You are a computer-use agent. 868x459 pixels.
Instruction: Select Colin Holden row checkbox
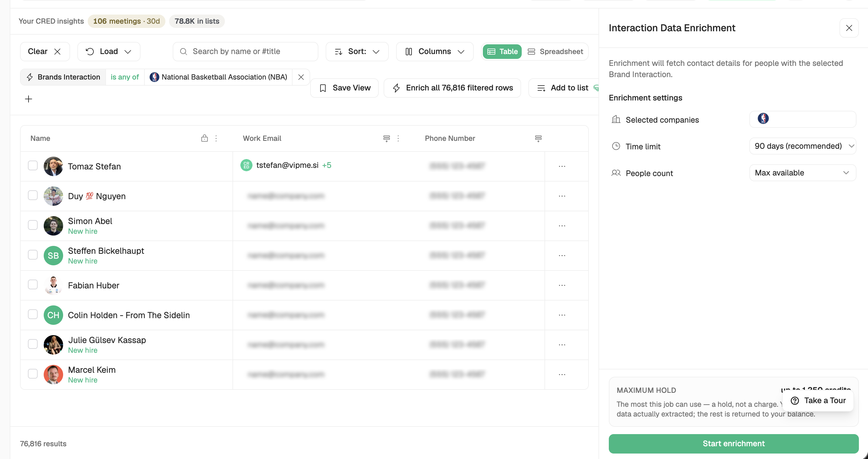tap(33, 314)
